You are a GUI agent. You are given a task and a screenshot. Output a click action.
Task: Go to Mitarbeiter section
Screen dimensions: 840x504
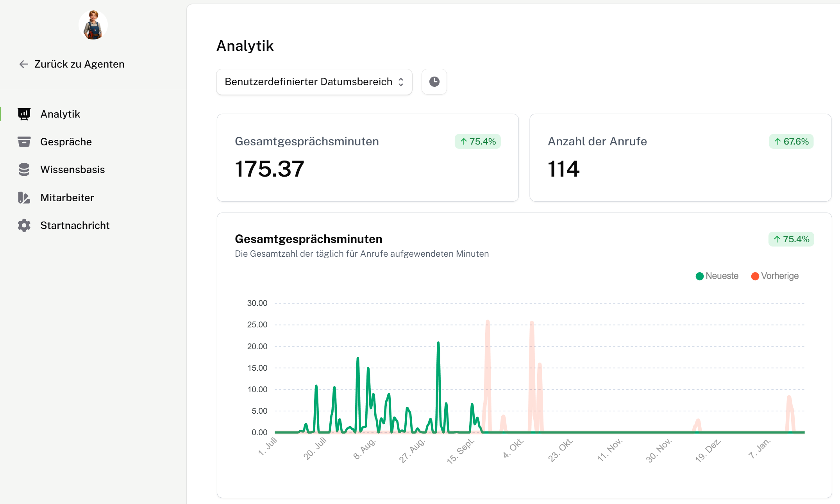click(x=67, y=198)
